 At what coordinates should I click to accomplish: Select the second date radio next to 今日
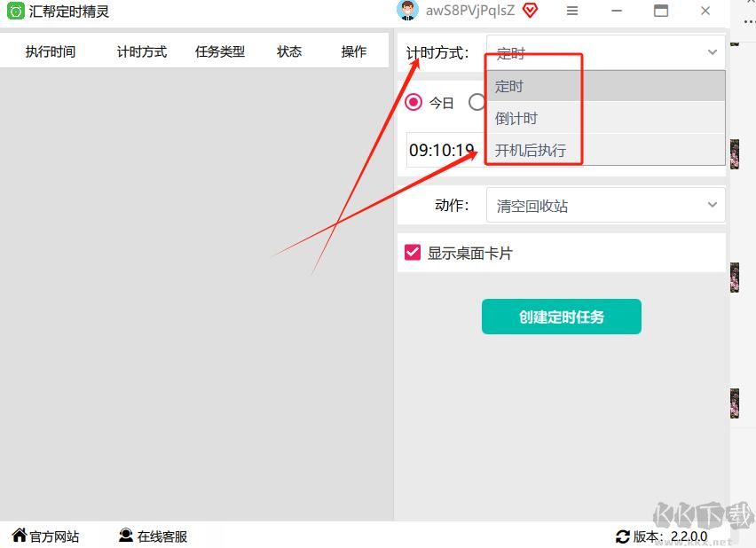[x=476, y=102]
